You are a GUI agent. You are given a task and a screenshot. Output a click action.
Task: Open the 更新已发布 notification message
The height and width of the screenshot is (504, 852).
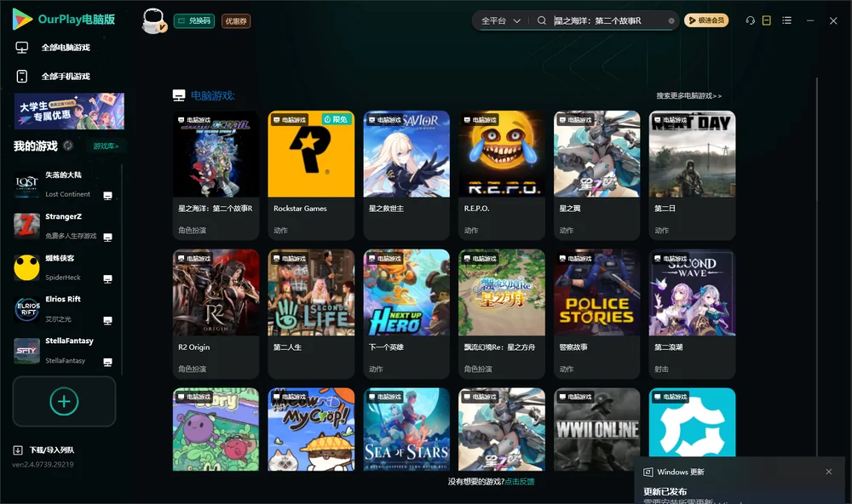tap(665, 491)
